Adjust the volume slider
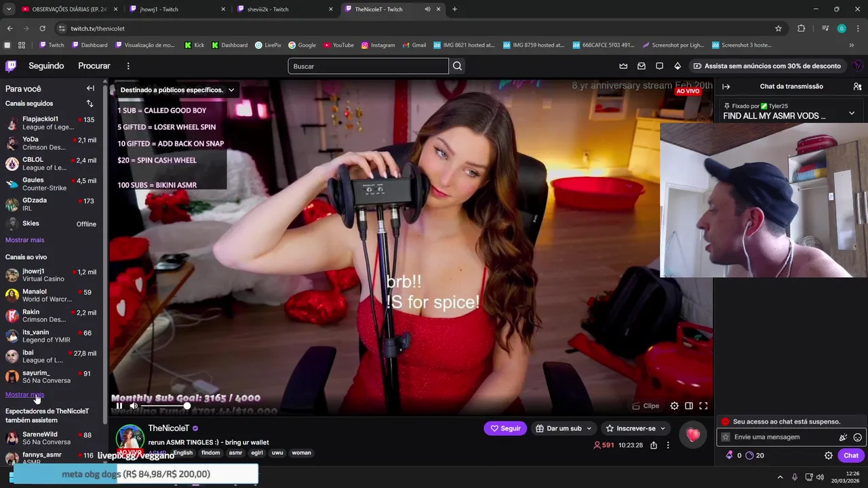This screenshot has width=868, height=488. [x=164, y=406]
